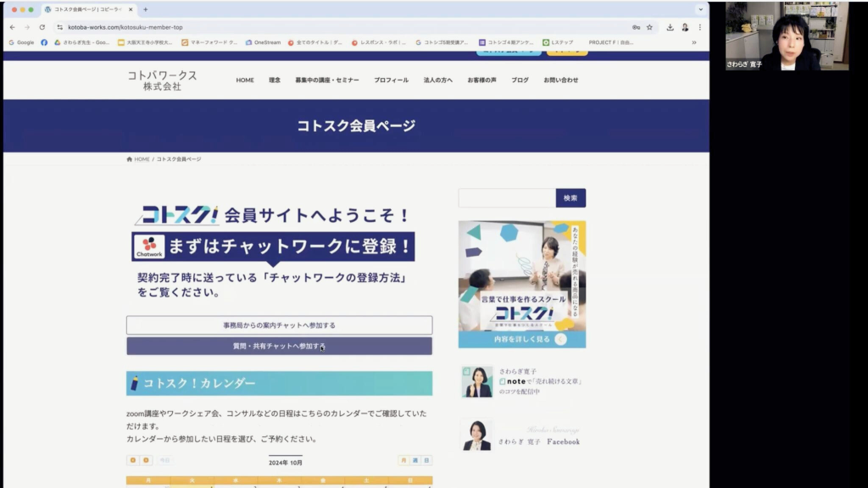Show more bookmarks with double chevron
The width and height of the screenshot is (868, 488).
pos(693,42)
